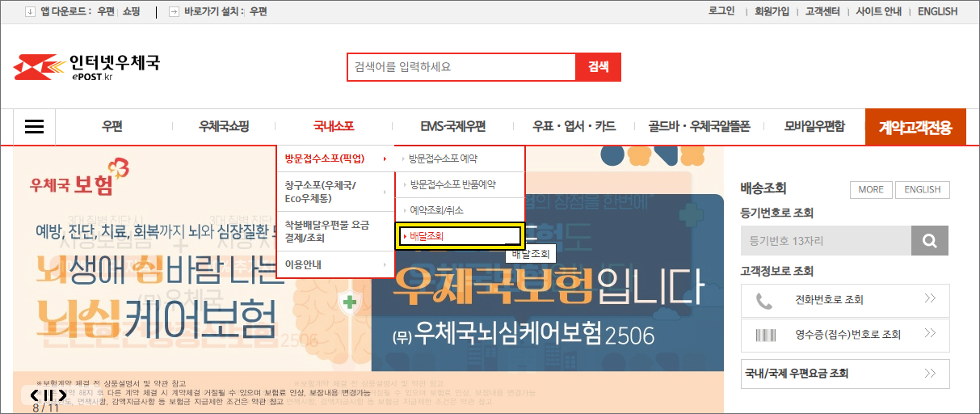The image size is (980, 414).
Task: Click the previous banner arrow
Action: tap(36, 395)
